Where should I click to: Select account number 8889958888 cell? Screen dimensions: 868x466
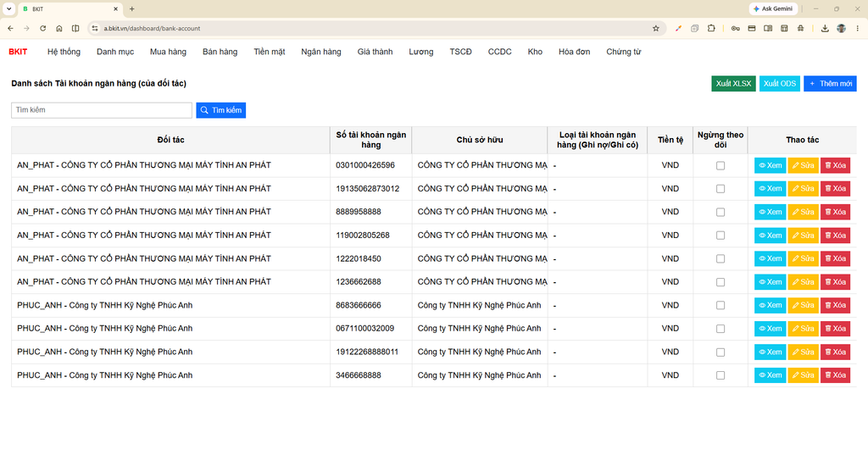coord(371,212)
